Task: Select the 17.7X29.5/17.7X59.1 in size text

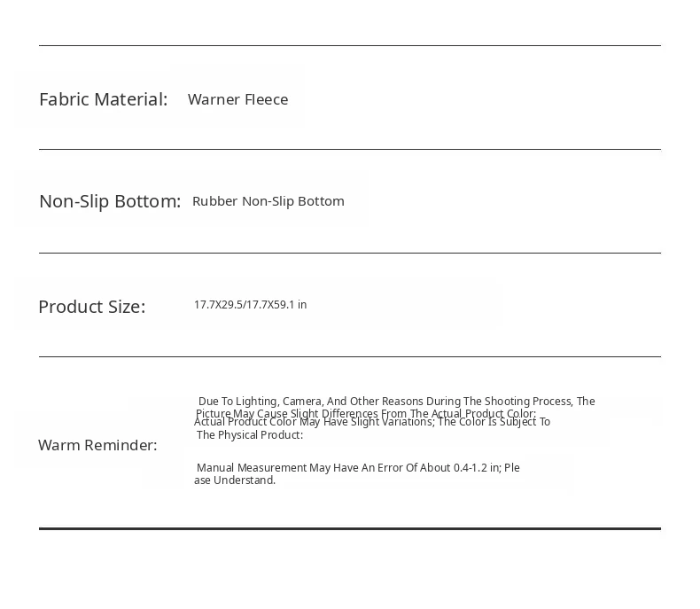Action: (251, 305)
